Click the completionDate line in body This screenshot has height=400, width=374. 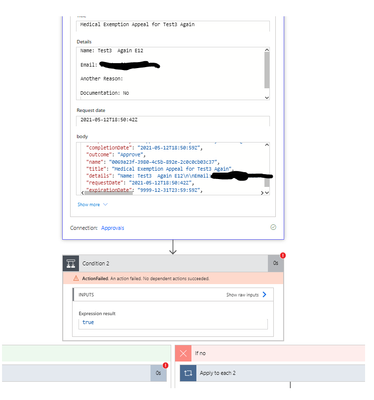[144, 148]
